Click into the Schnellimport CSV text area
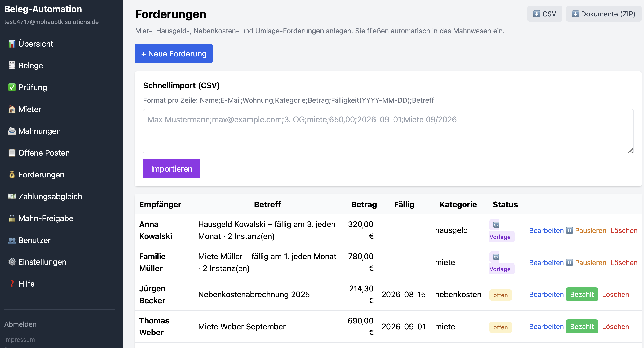The height and width of the screenshot is (348, 644). (388, 131)
